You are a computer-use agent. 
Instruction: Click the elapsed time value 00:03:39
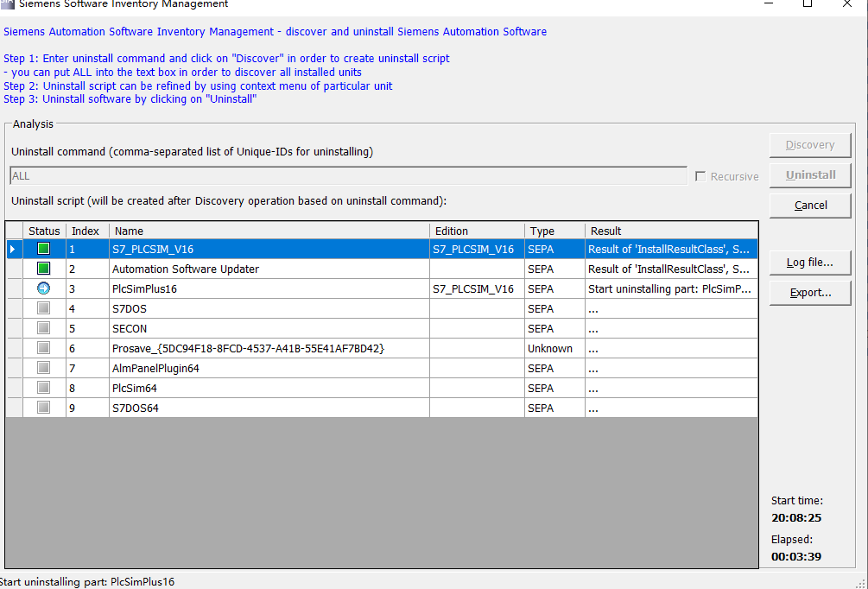[796, 557]
